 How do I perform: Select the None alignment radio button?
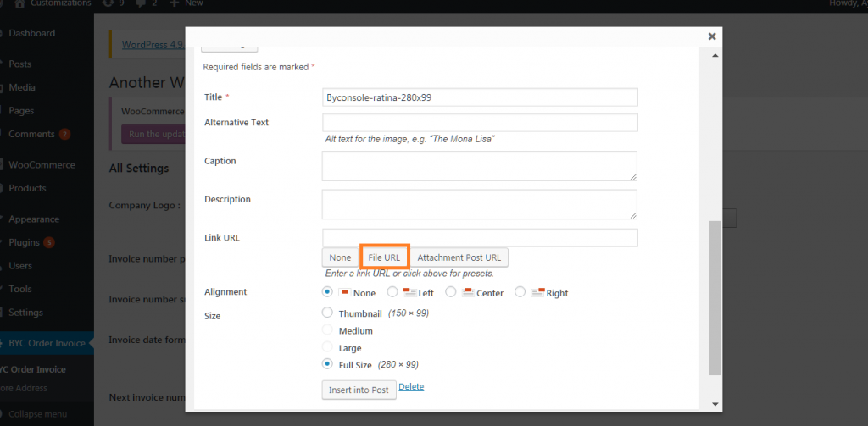[x=327, y=291]
